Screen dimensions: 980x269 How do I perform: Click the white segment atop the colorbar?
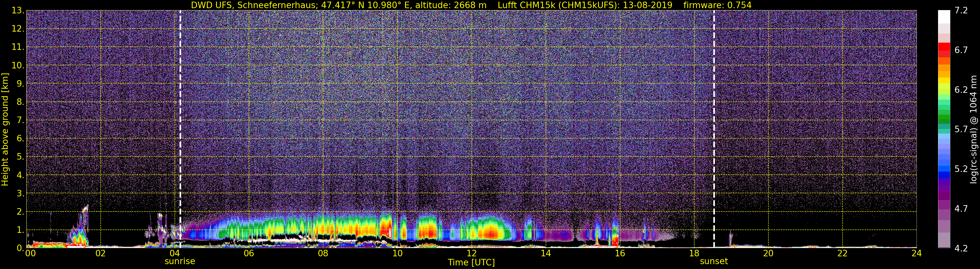coord(944,17)
